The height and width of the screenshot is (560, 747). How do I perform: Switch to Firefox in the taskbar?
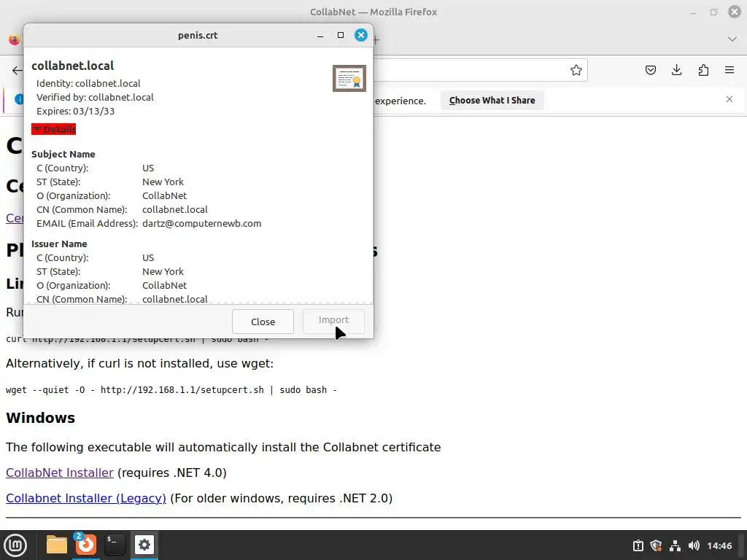[x=86, y=545]
